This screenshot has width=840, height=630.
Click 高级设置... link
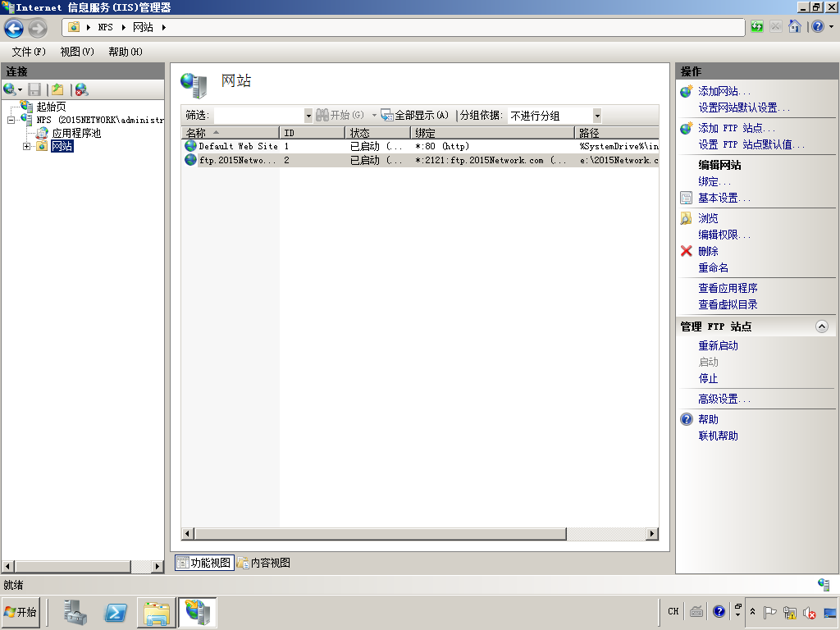(x=724, y=399)
